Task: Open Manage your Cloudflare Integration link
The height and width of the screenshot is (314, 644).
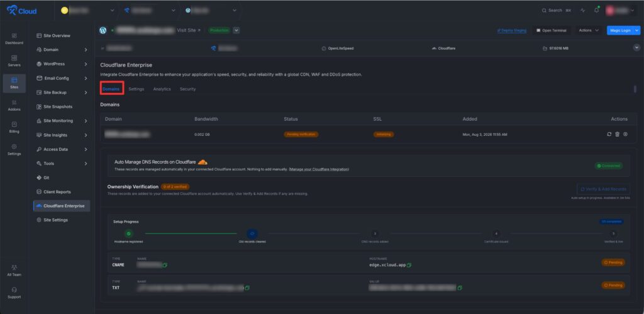Action: coord(319,169)
